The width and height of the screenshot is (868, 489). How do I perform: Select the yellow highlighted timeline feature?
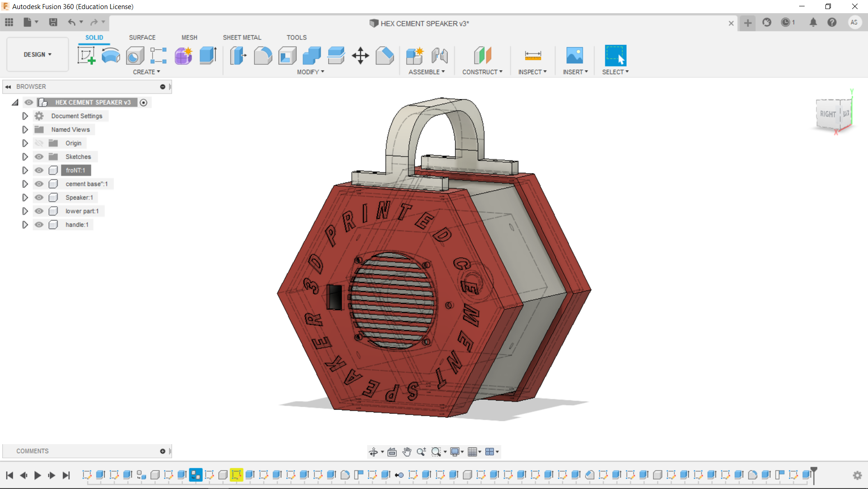click(236, 475)
